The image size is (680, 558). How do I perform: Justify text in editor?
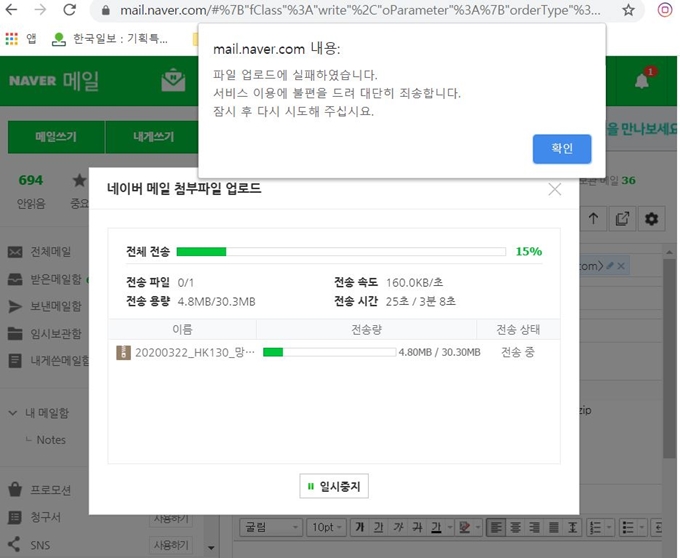tap(553, 527)
